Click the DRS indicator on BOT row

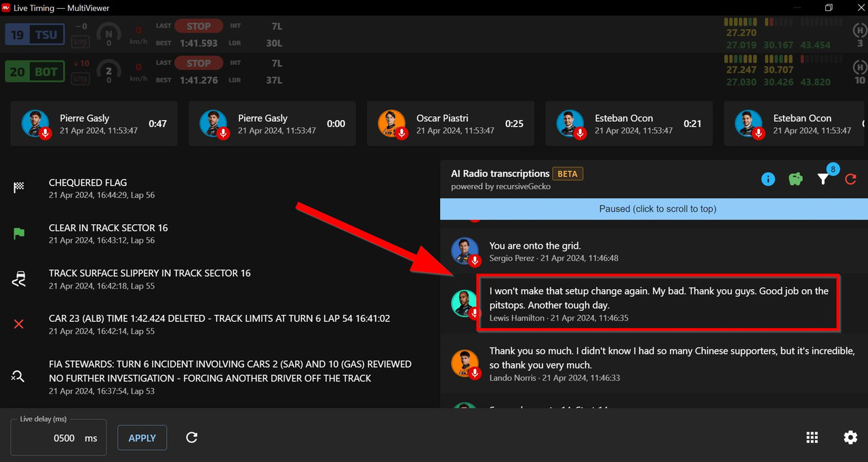point(80,78)
